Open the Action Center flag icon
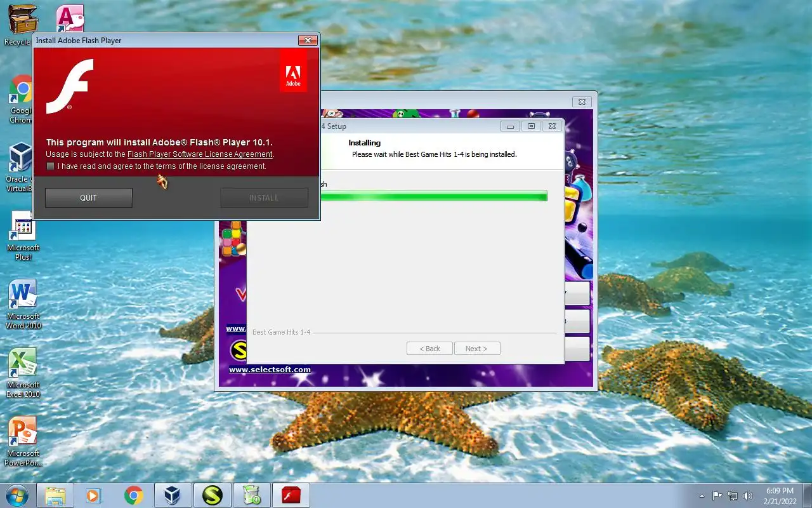Image resolution: width=812 pixels, height=508 pixels. point(717,496)
